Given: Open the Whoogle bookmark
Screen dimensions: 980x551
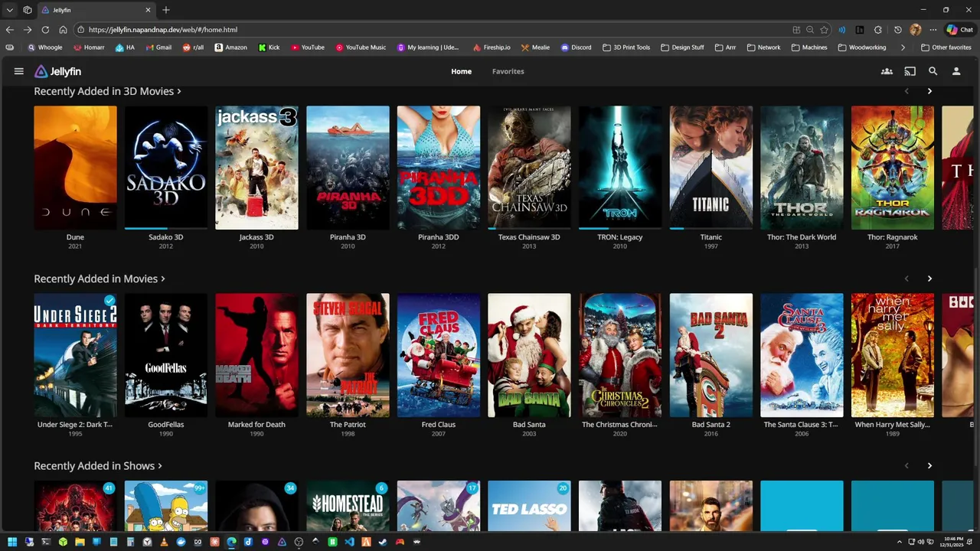Looking at the screenshot, I should pos(45,47).
